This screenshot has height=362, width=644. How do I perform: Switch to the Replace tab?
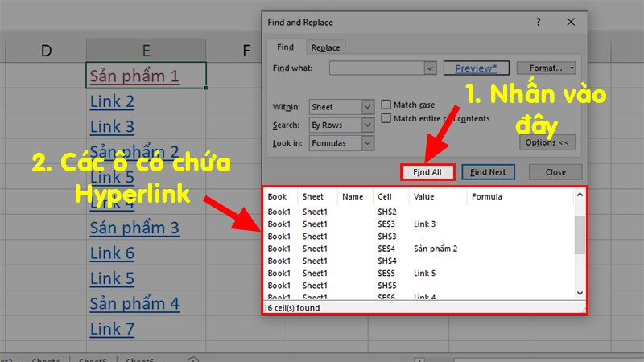[x=326, y=48]
